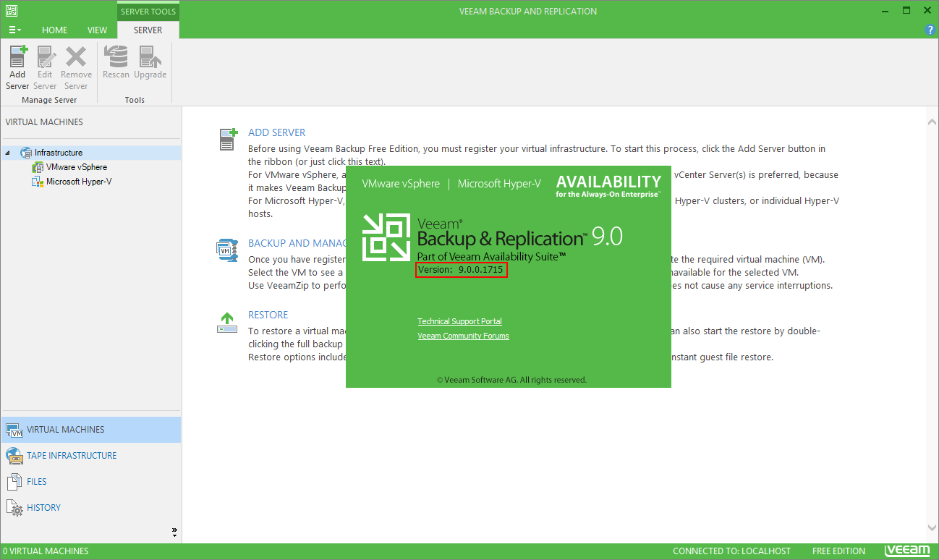Open the Technical Support Portal link
939x560 pixels.
coord(459,321)
